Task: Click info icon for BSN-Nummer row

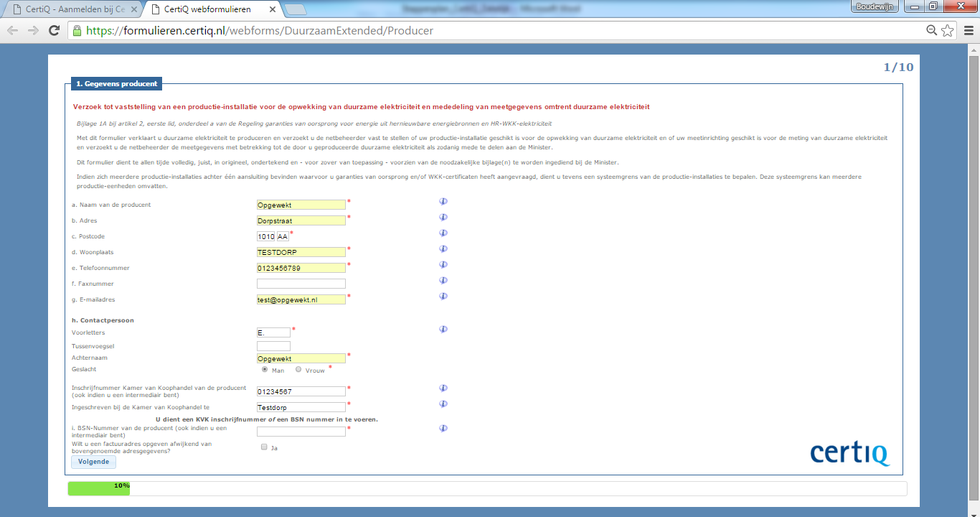Action: click(x=443, y=428)
